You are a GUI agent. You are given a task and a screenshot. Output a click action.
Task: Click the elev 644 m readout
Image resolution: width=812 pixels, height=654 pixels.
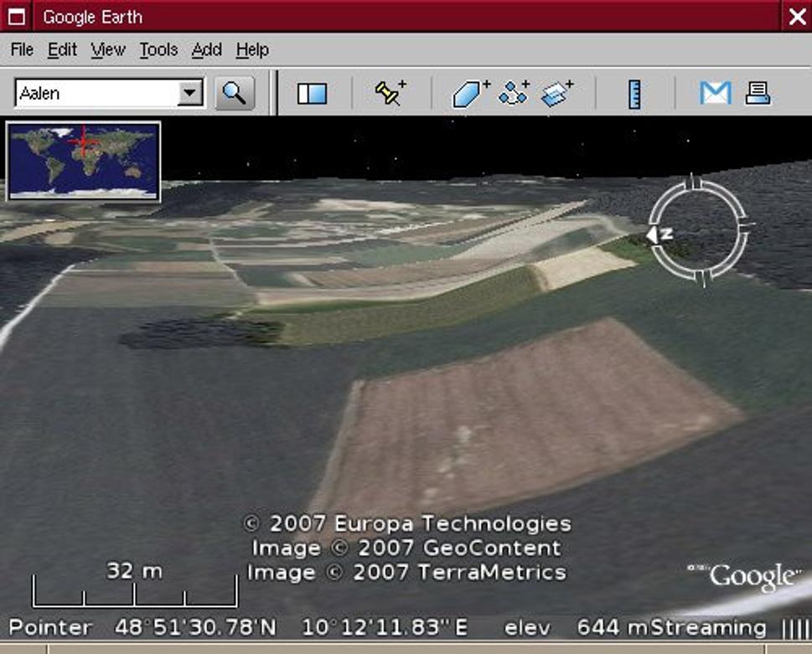pos(577,627)
